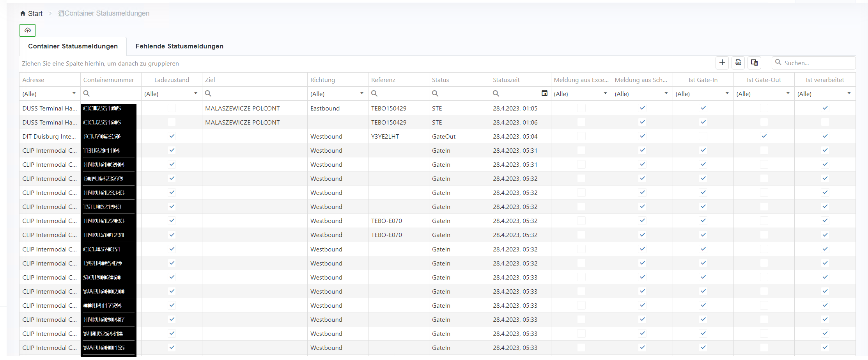The width and height of the screenshot is (868, 360).
Task: Click the cloud upload icon button
Action: (27, 30)
